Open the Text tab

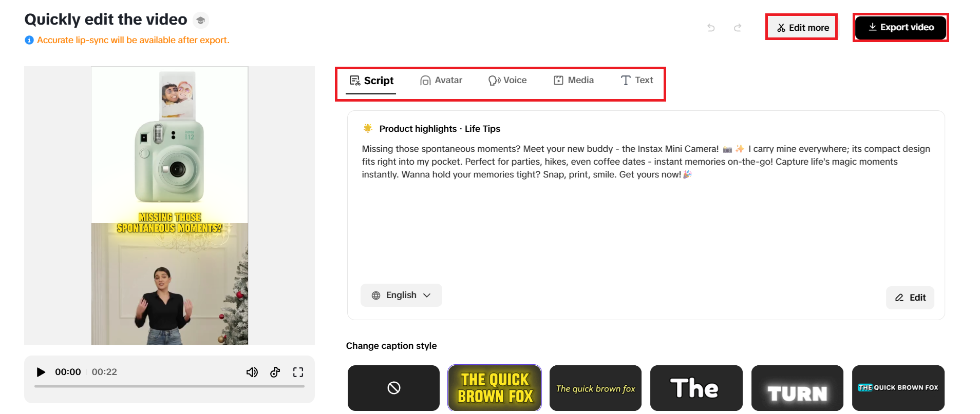pos(637,81)
